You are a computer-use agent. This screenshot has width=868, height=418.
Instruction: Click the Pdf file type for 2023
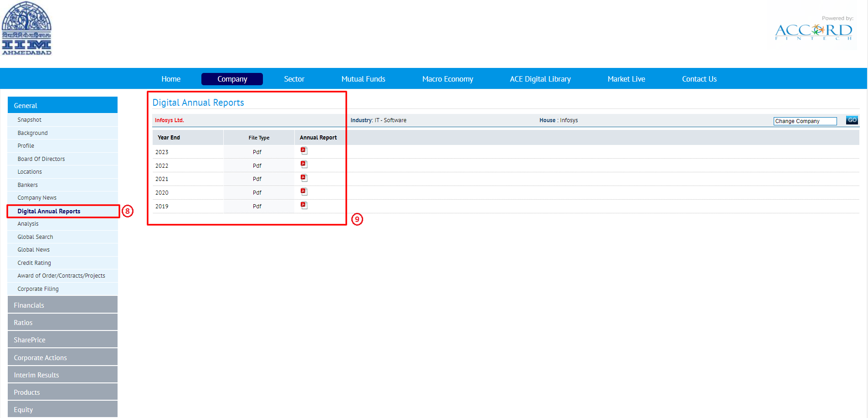coord(257,152)
